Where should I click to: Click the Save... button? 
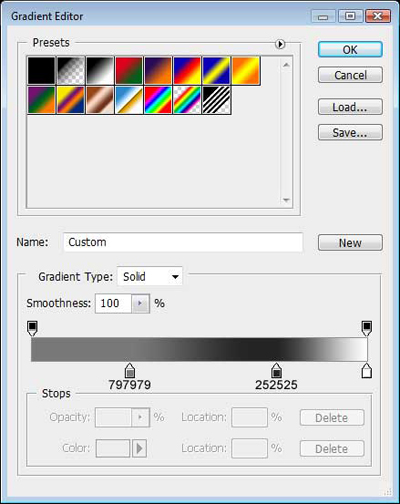(x=350, y=133)
